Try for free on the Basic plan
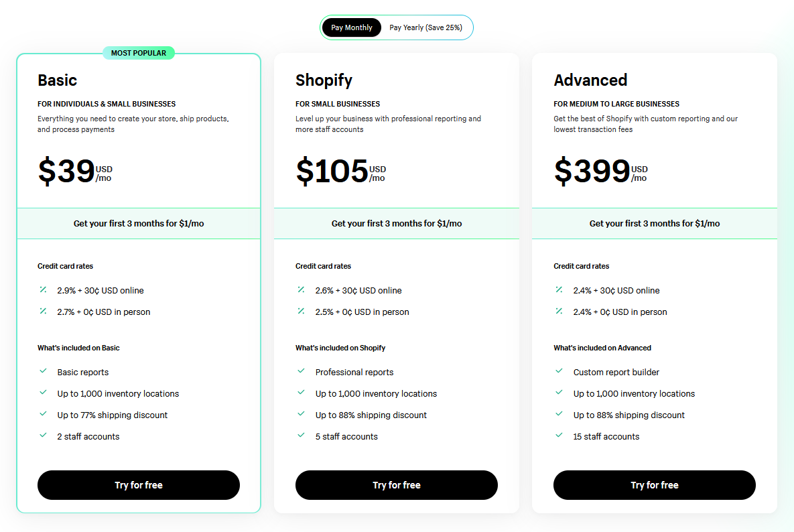 pyautogui.click(x=139, y=484)
